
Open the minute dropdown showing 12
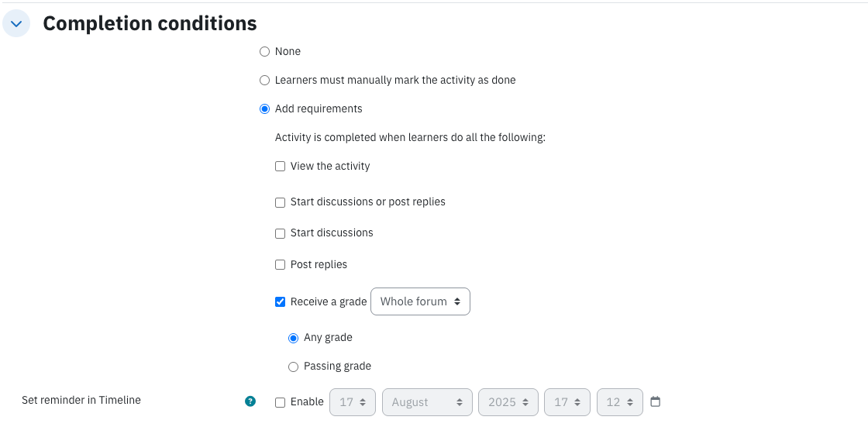click(620, 402)
